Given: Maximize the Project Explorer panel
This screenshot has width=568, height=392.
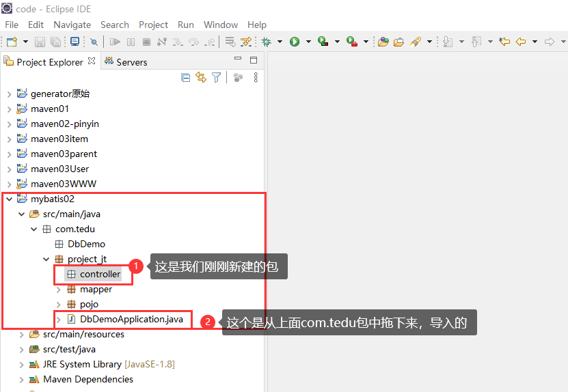Looking at the screenshot, I should (254, 59).
